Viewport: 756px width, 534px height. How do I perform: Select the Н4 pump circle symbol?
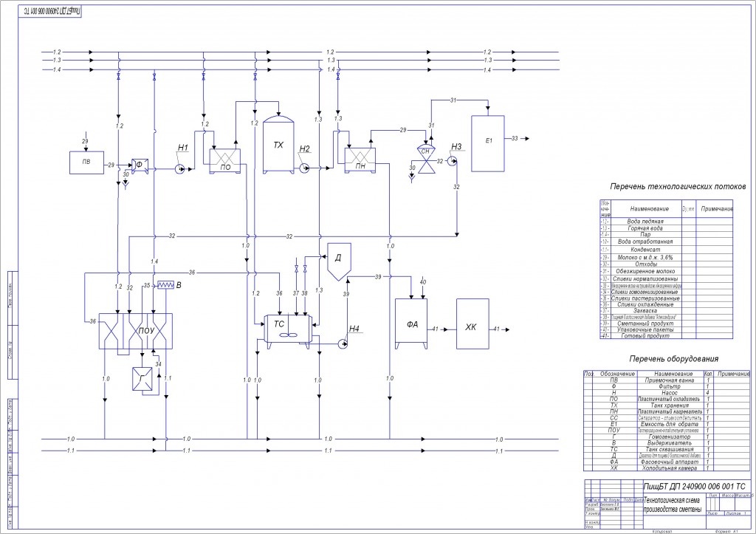[x=343, y=343]
